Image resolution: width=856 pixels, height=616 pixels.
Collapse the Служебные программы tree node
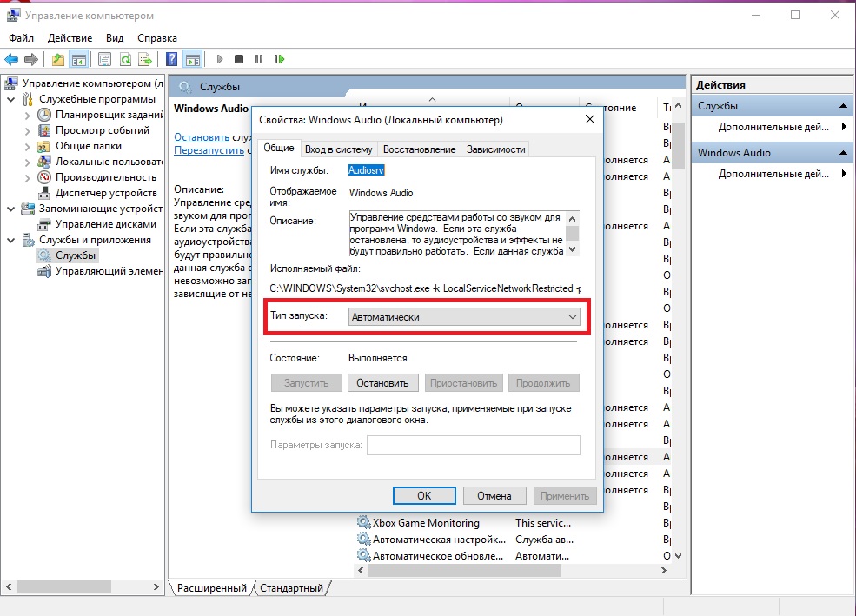[11, 99]
